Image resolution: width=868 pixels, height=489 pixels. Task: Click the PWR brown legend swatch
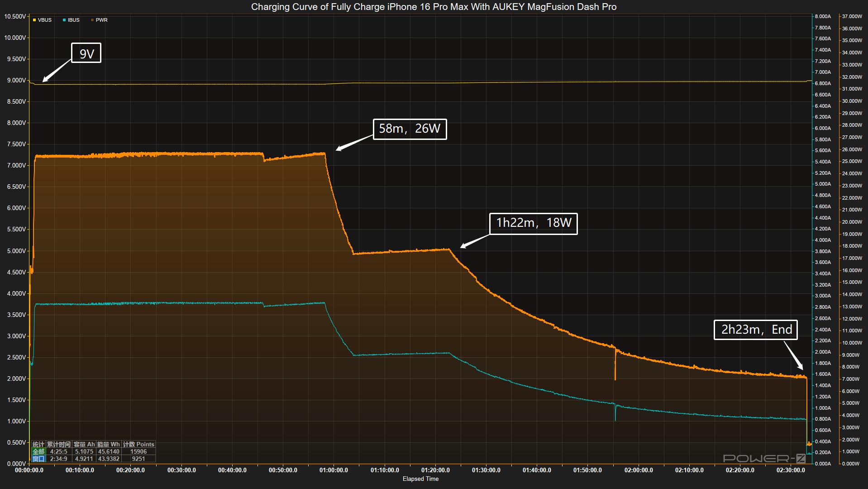click(92, 20)
